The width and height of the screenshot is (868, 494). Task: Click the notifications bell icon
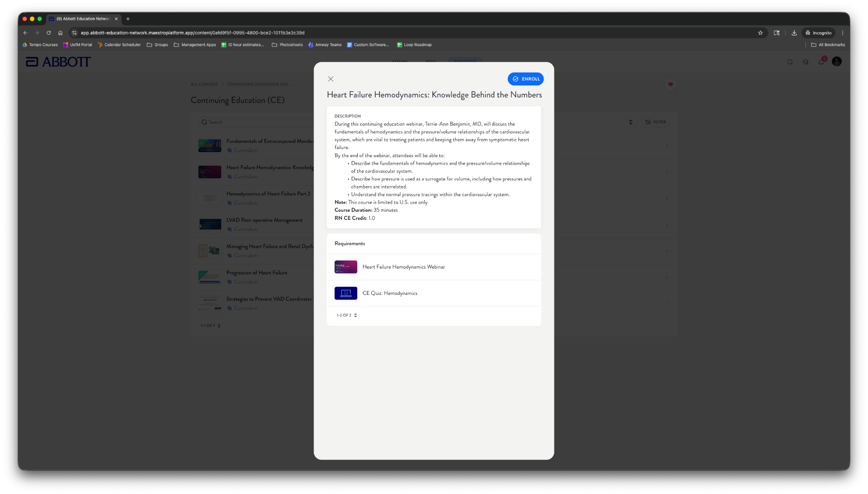821,62
